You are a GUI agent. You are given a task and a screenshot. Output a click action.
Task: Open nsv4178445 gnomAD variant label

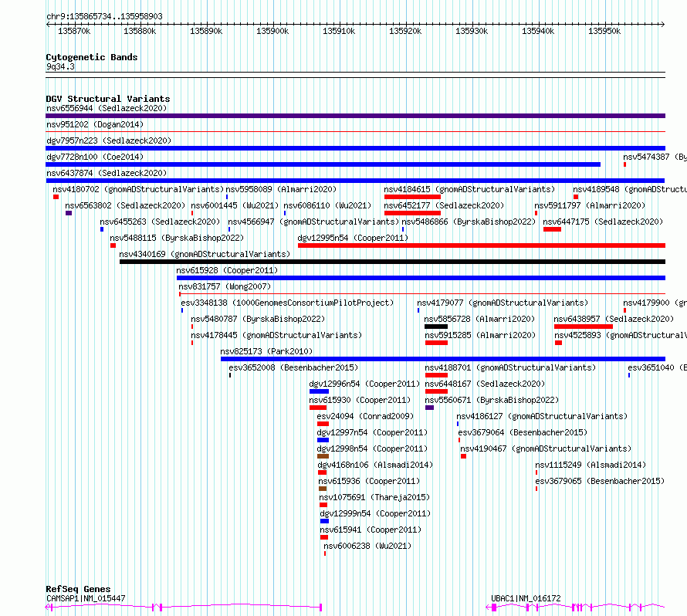(276, 335)
